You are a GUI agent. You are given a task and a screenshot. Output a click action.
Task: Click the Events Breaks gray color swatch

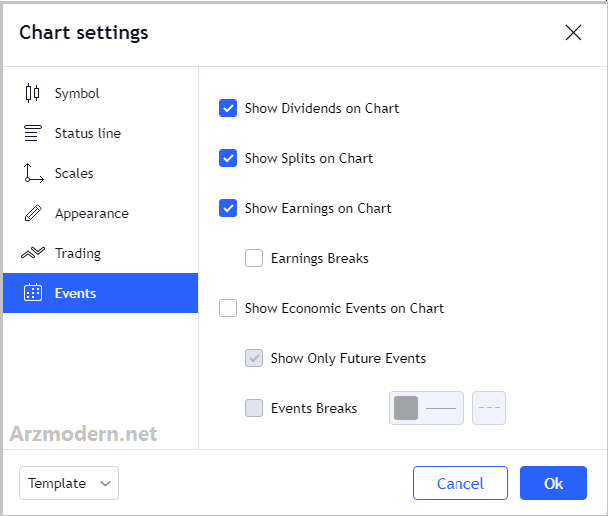tap(406, 408)
